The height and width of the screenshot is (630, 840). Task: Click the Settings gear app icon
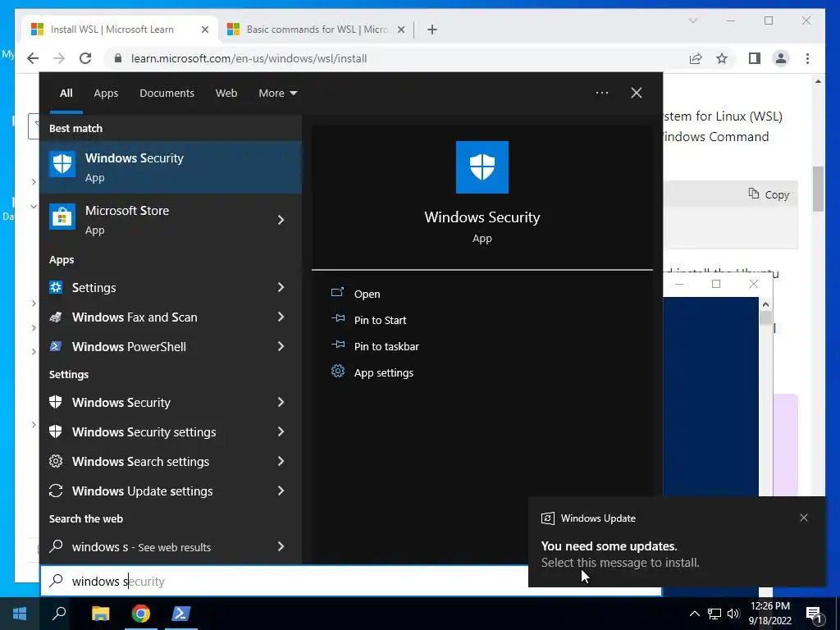56,288
